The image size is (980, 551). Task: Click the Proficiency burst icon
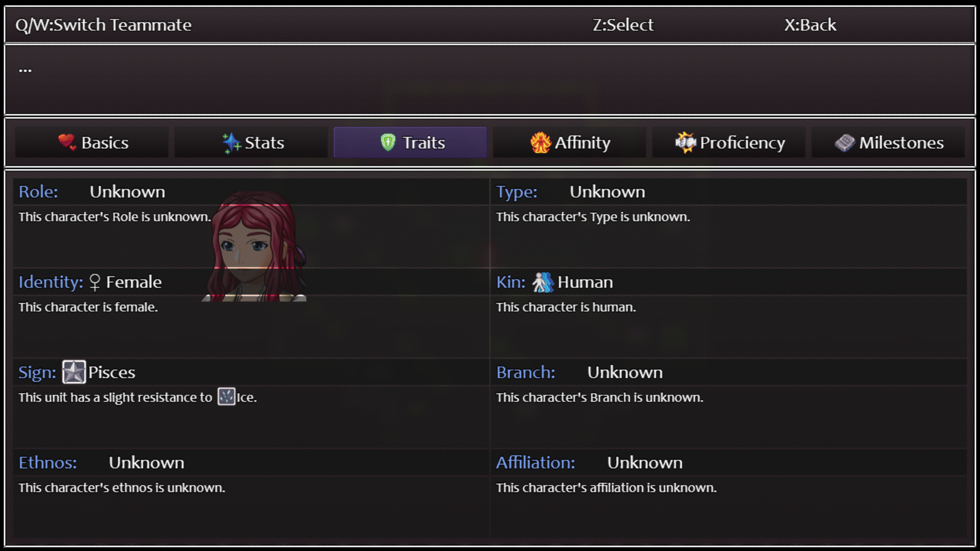(x=685, y=142)
